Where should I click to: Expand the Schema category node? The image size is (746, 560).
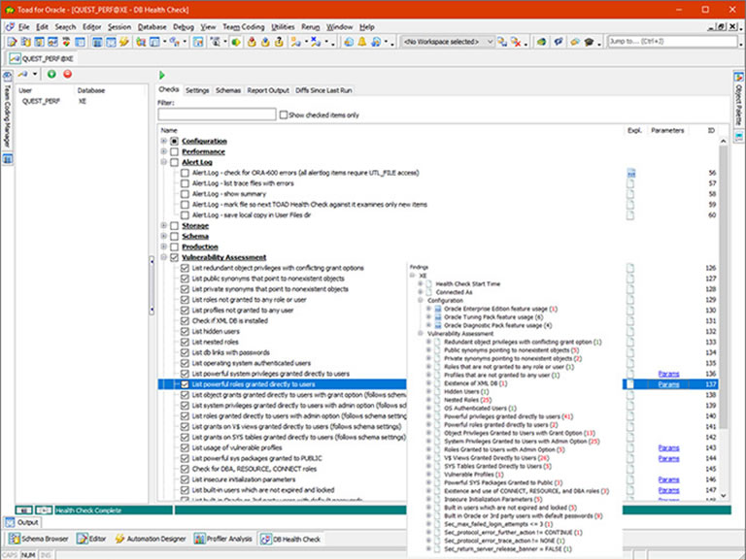click(x=163, y=236)
